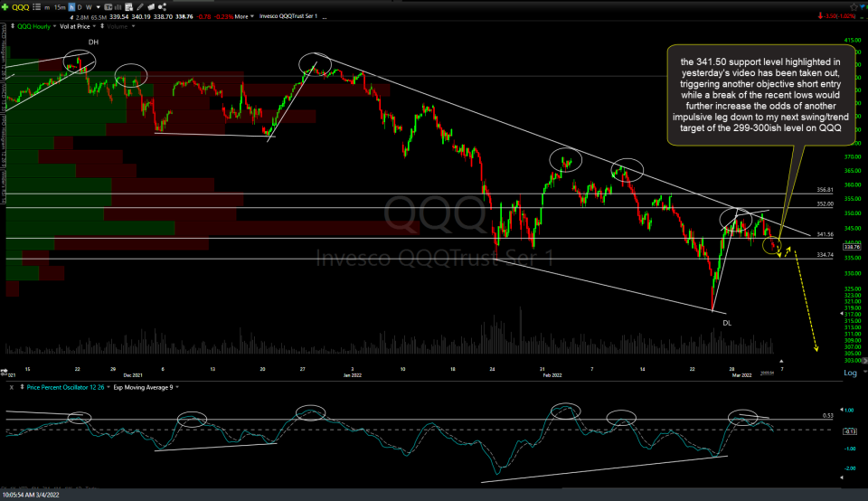Click the notes/ticket icon in toolbar
This screenshot has height=501, width=868.
[x=151, y=7]
